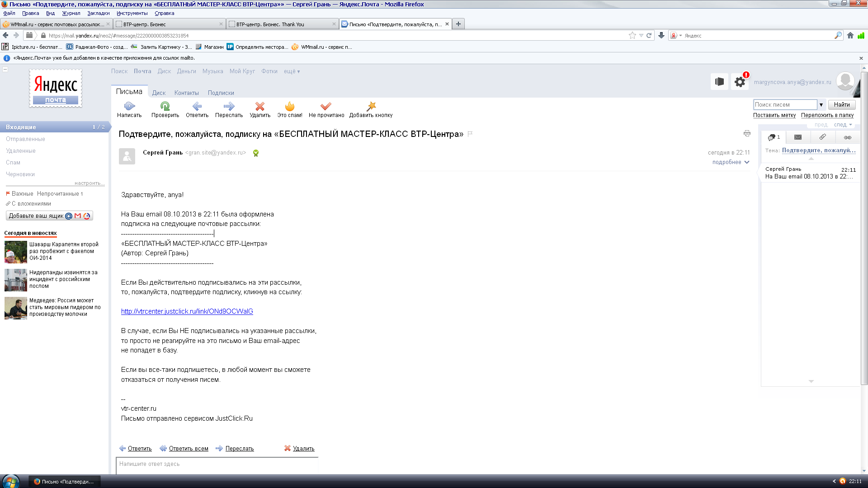Click the Написать compose icon
The height and width of the screenshot is (488, 868).
[129, 106]
